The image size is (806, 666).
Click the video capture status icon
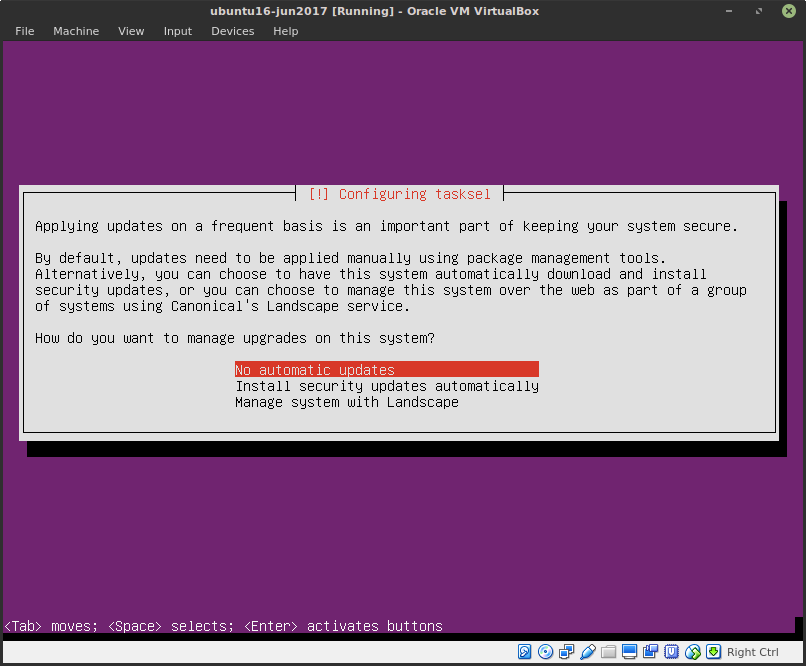click(x=650, y=652)
